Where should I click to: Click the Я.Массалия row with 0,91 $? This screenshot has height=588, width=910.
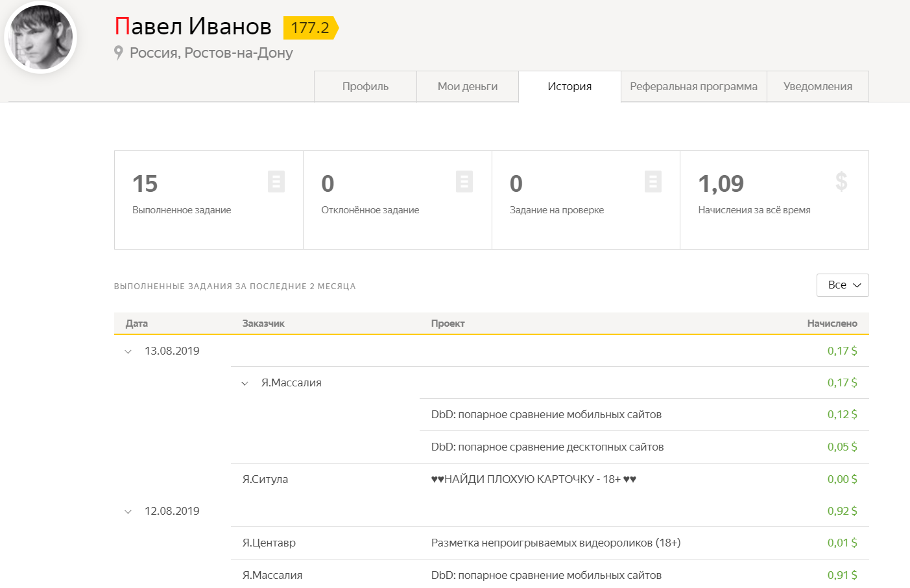pyautogui.click(x=550, y=574)
